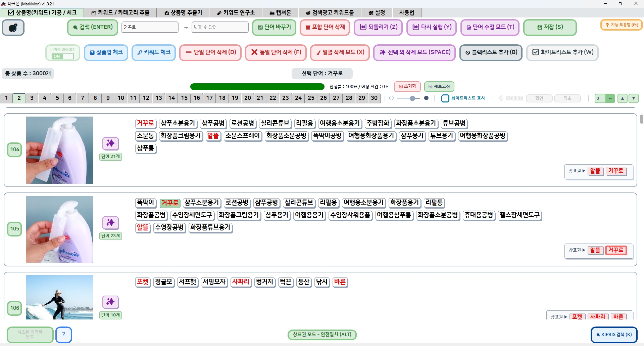Select the filled circle radio right of slider

tap(426, 98)
